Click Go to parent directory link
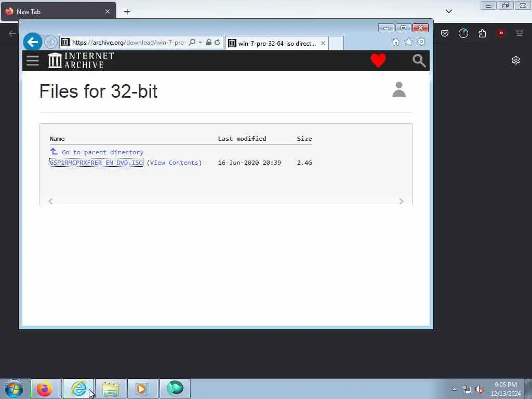The image size is (532, 399). [102, 152]
